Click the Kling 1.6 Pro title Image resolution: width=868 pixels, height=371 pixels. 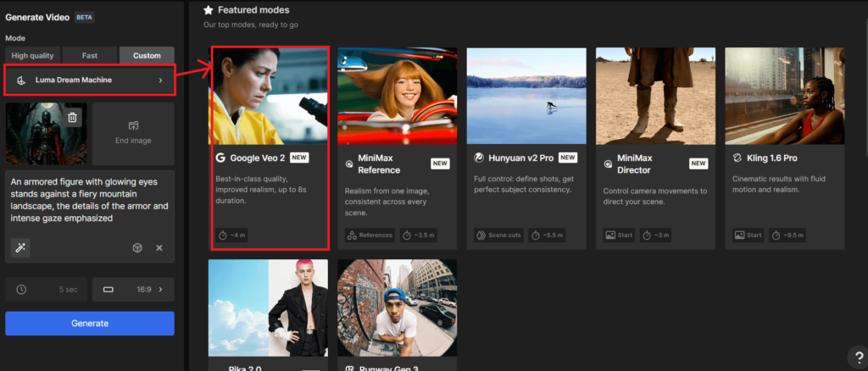pos(771,158)
